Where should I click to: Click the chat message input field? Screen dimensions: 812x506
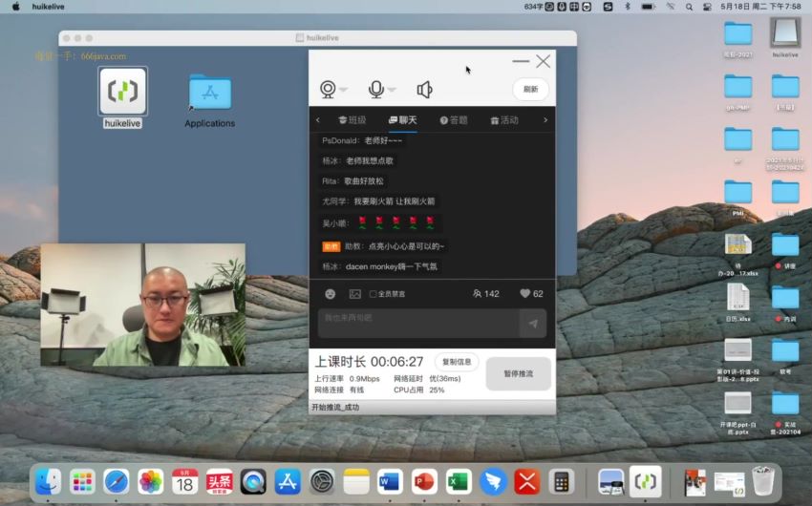tap(418, 324)
